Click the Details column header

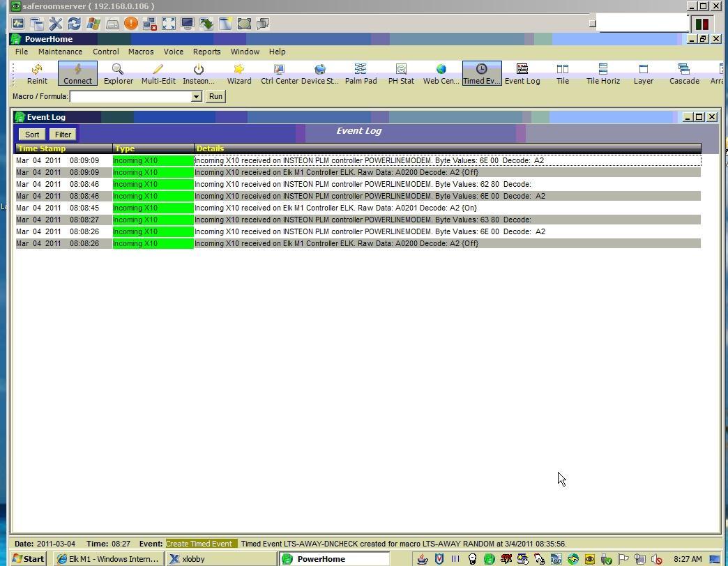tap(448, 148)
